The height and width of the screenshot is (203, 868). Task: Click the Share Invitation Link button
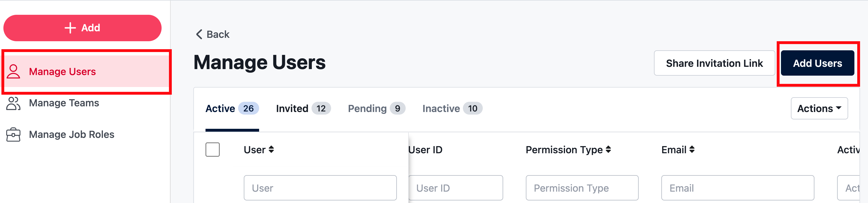[714, 63]
